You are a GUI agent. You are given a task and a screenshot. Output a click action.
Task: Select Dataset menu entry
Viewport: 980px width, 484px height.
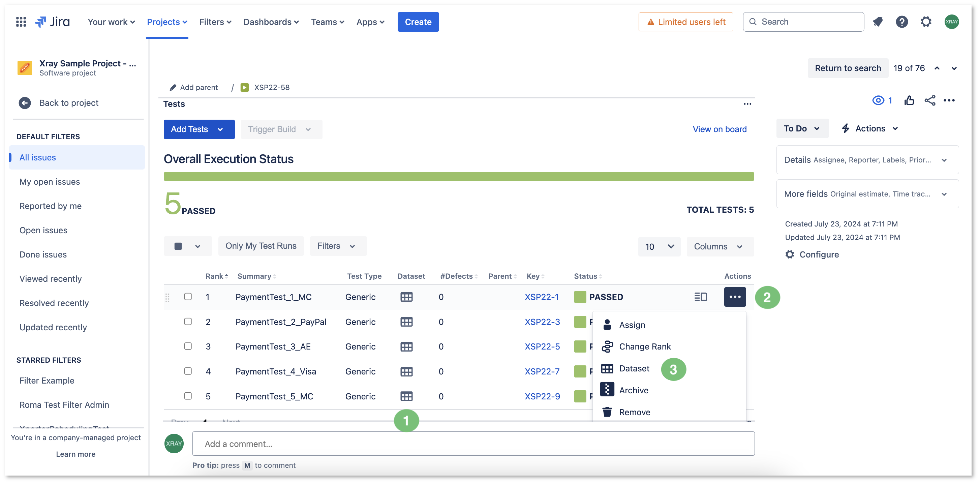tap(670, 369)
